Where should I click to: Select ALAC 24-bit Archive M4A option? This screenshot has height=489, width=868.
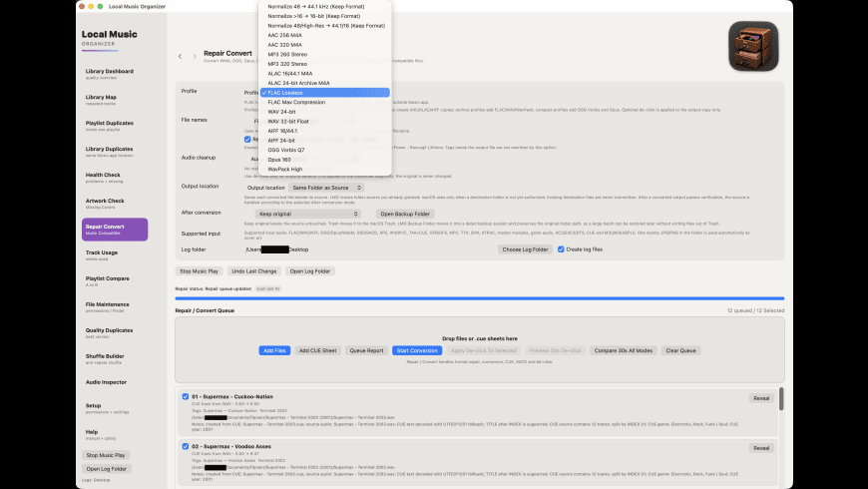pos(325,83)
